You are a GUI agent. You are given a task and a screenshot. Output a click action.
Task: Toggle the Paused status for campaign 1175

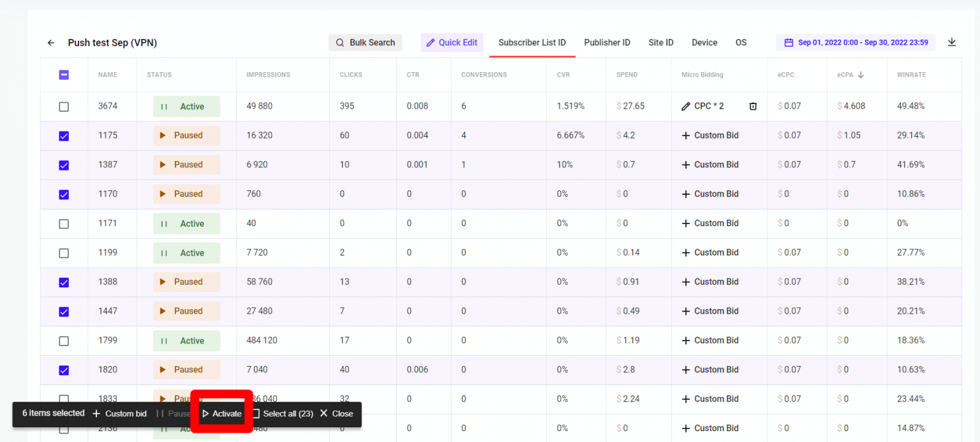point(186,135)
